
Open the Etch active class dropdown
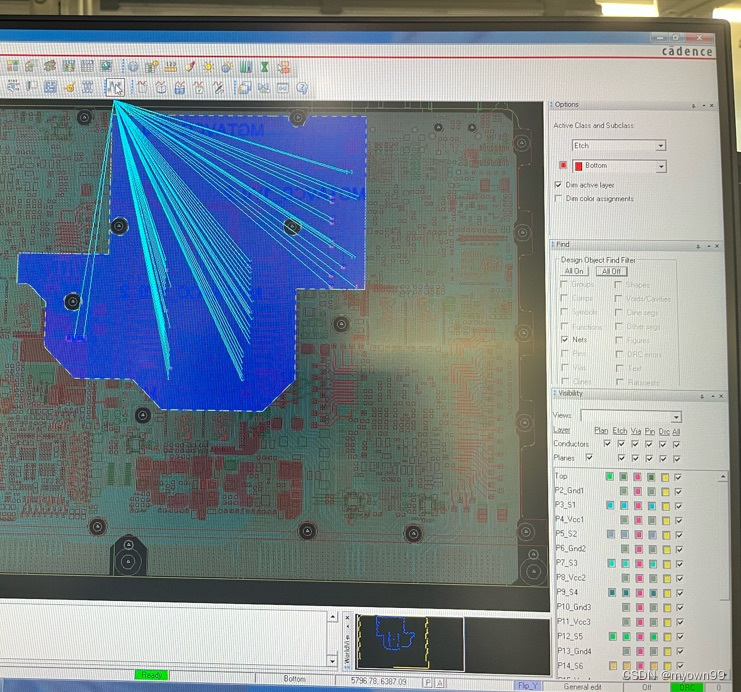pyautogui.click(x=660, y=146)
